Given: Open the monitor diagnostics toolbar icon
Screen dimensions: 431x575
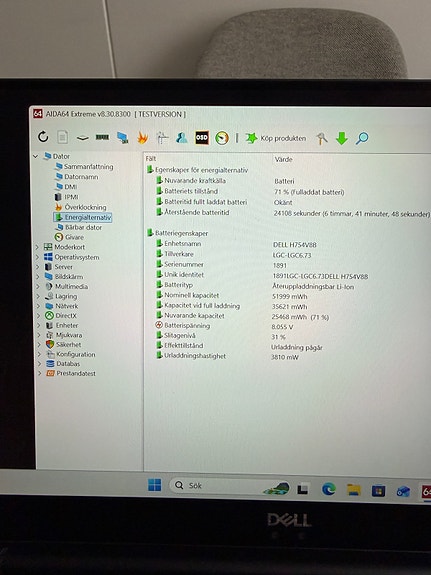Looking at the screenshot, I should point(123,138).
